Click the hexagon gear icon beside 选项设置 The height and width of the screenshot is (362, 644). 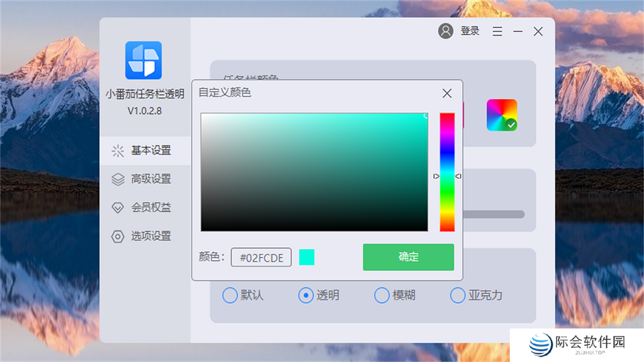(118, 237)
